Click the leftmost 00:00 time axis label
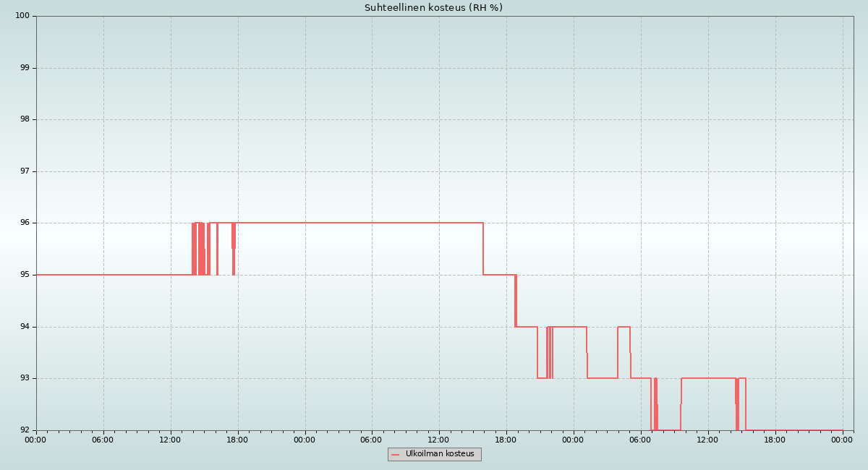Image resolution: width=868 pixels, height=470 pixels. pyautogui.click(x=36, y=440)
